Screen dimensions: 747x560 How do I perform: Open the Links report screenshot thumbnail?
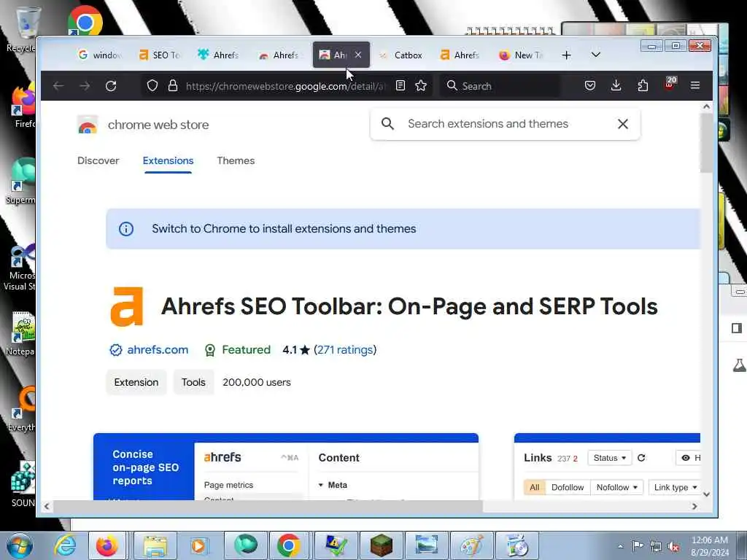tap(607, 467)
